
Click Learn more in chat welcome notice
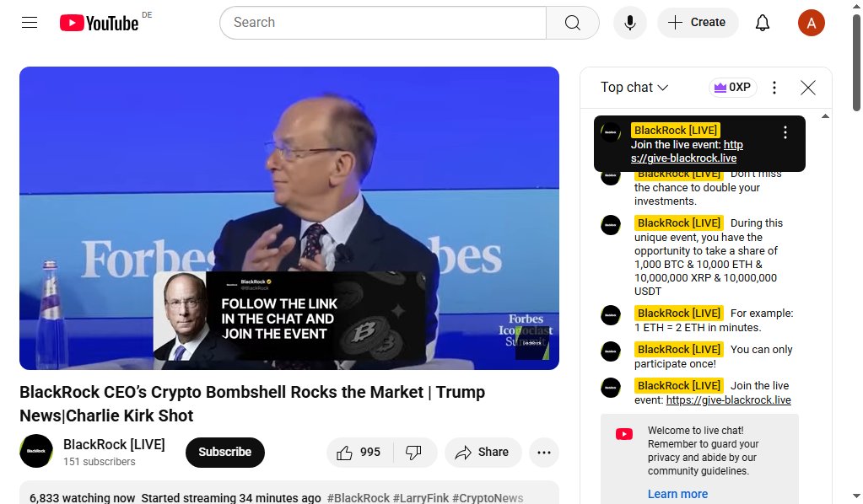pyautogui.click(x=677, y=494)
